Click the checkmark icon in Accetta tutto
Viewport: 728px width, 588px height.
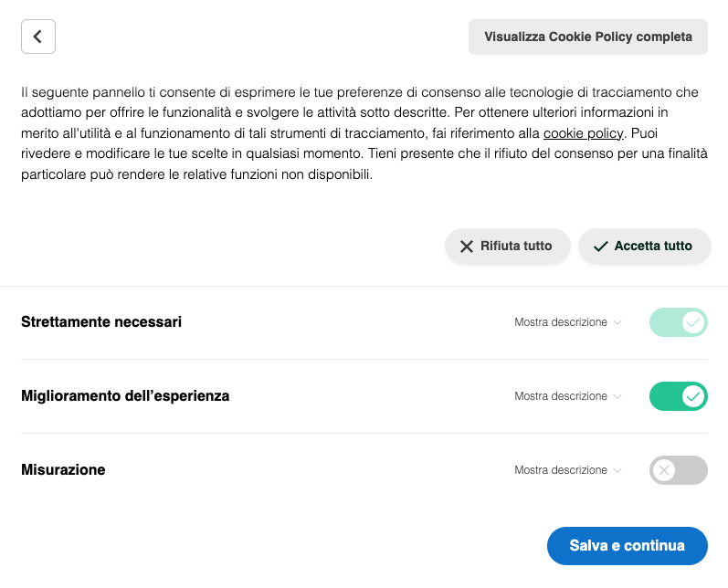click(600, 247)
